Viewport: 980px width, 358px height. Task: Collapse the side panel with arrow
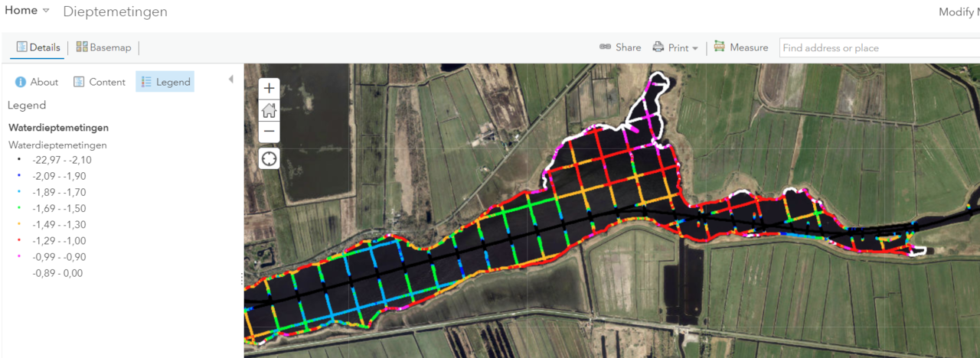231,80
